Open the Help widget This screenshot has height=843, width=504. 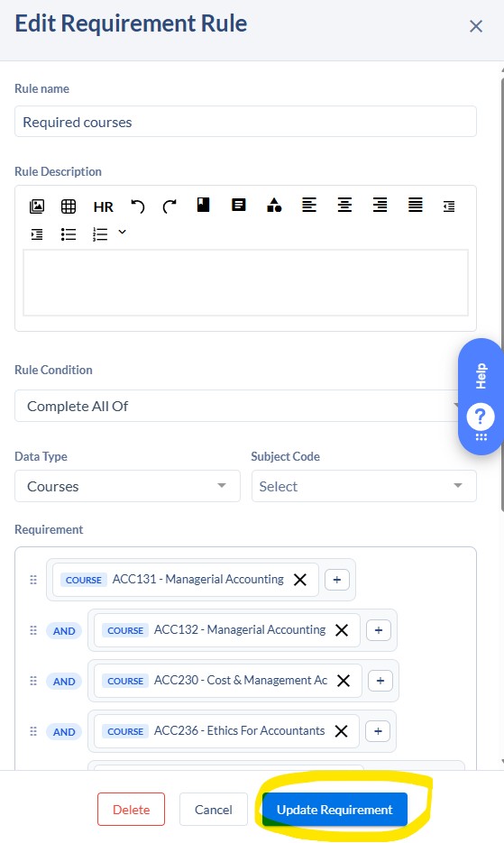[481, 397]
